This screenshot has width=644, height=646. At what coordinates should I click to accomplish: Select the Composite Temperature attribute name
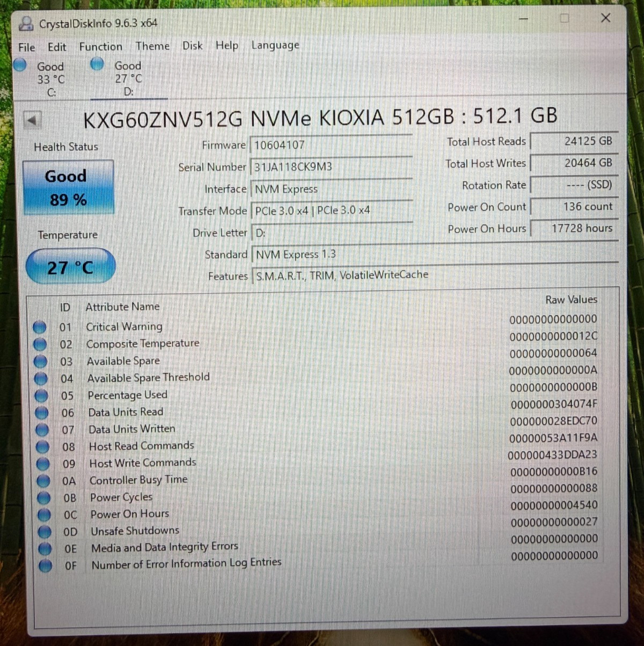(143, 343)
